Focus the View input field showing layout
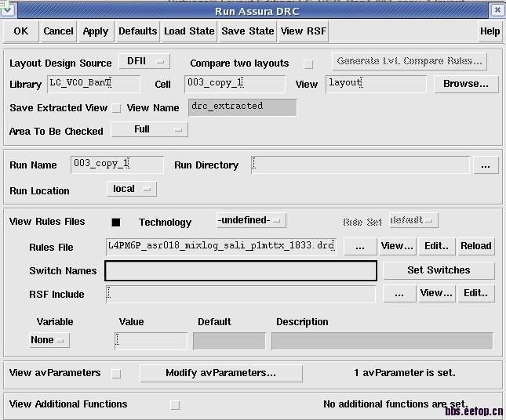 [376, 84]
